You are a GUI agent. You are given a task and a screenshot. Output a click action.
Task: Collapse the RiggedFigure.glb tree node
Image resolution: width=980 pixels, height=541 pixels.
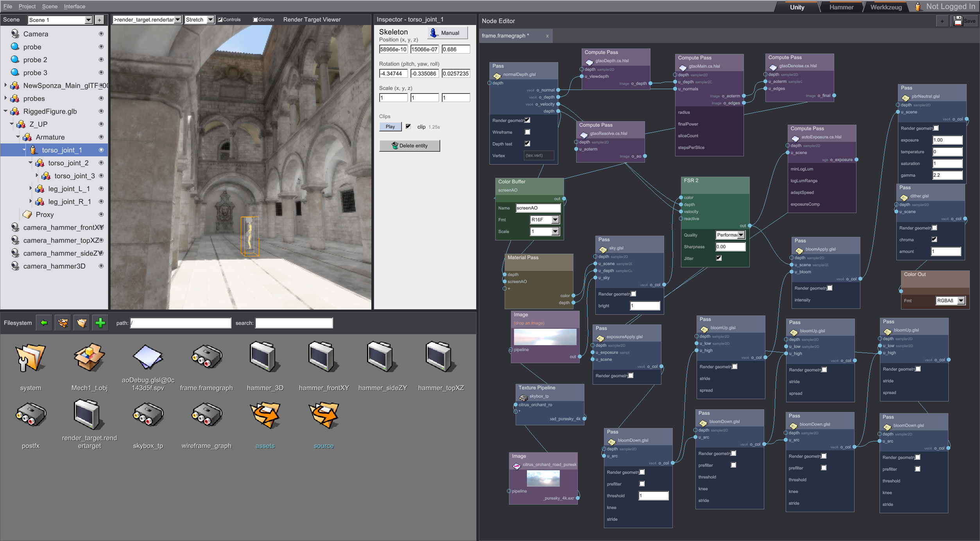(5, 111)
